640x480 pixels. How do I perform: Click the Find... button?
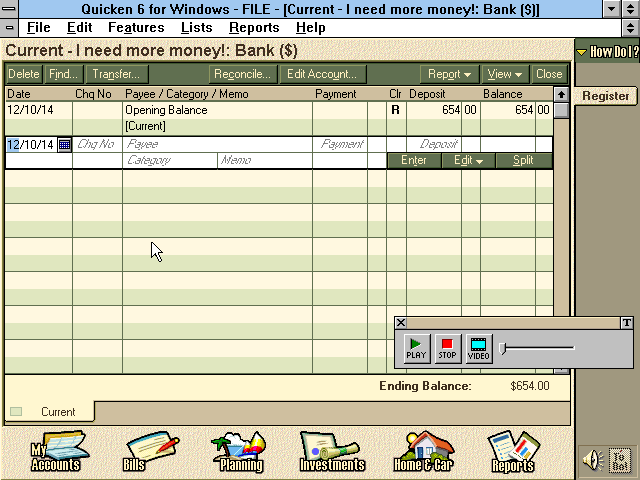[x=64, y=74]
